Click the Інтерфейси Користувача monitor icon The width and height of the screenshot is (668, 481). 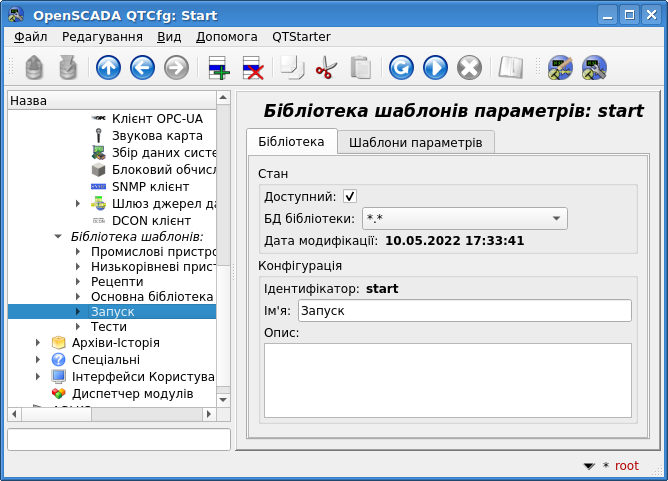coord(58,377)
